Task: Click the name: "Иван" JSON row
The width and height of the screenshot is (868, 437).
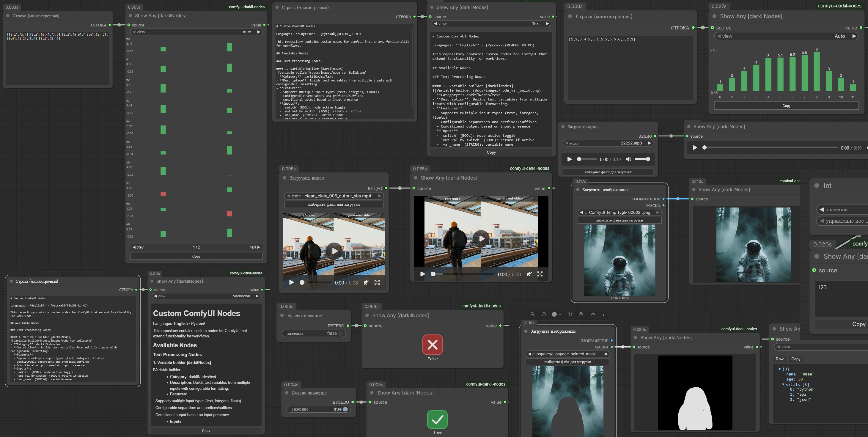Action: pos(800,374)
